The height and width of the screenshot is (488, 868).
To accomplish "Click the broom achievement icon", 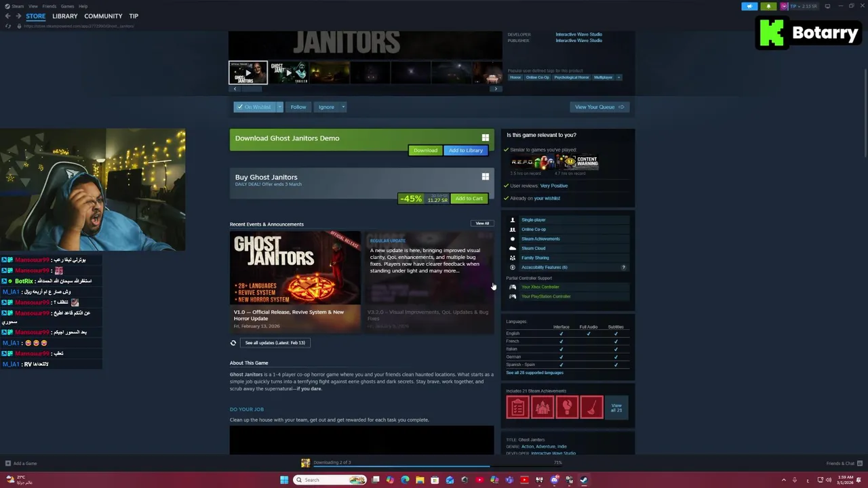I will pyautogui.click(x=591, y=407).
